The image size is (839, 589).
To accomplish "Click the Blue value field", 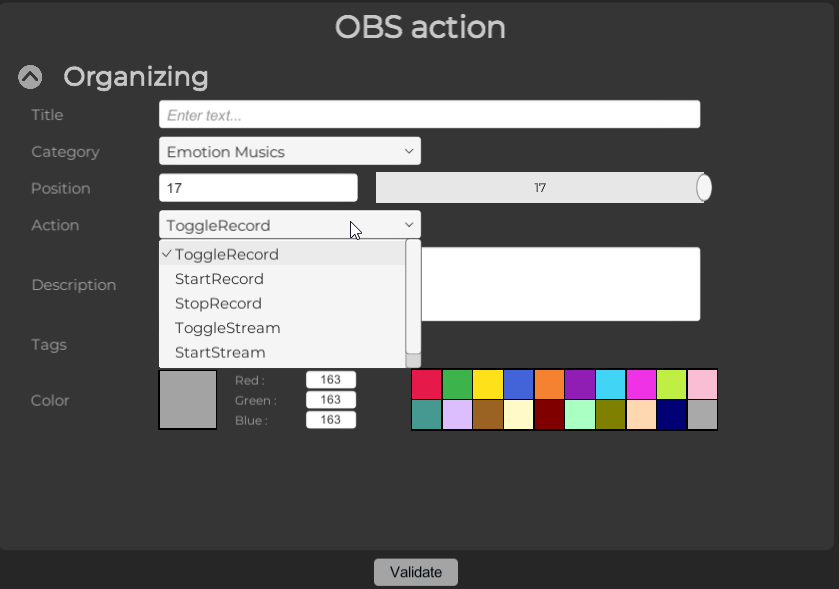I will point(331,420).
